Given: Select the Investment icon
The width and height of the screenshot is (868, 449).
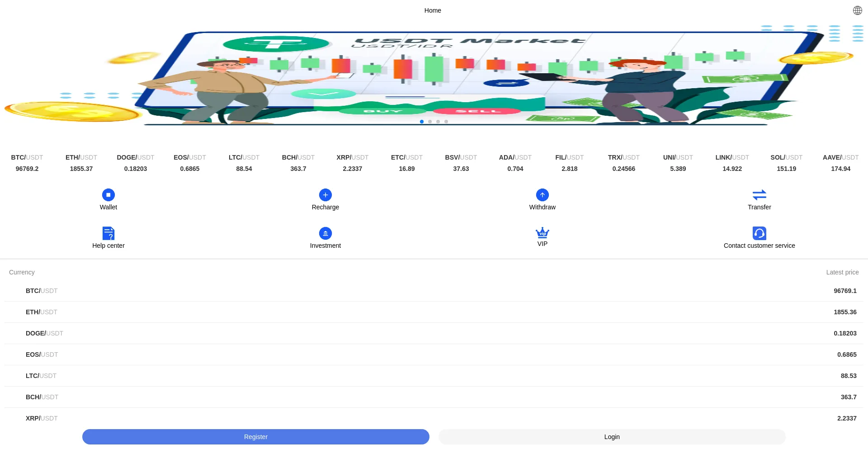Looking at the screenshot, I should (x=325, y=237).
